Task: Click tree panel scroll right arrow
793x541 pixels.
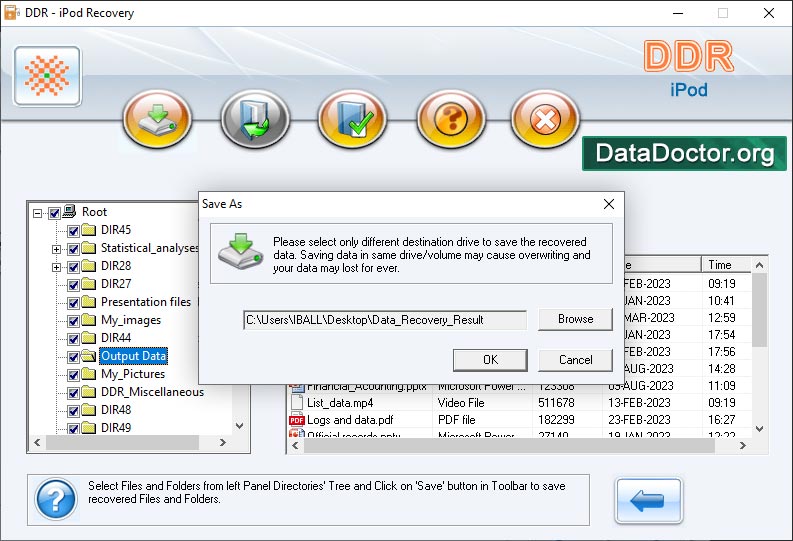Action: click(223, 442)
